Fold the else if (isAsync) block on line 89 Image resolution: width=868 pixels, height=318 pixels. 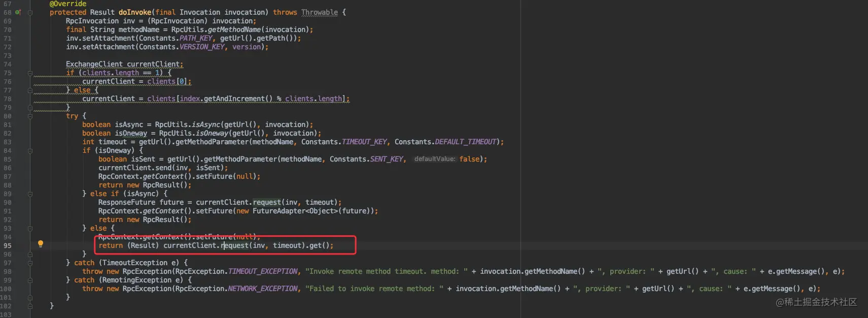pos(30,194)
